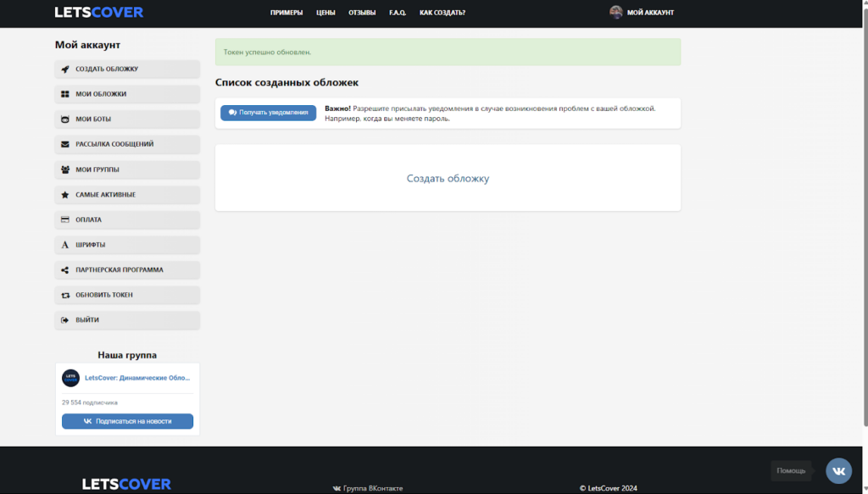Select Создать обложку in the sidebar
This screenshot has height=494, width=868.
(127, 69)
